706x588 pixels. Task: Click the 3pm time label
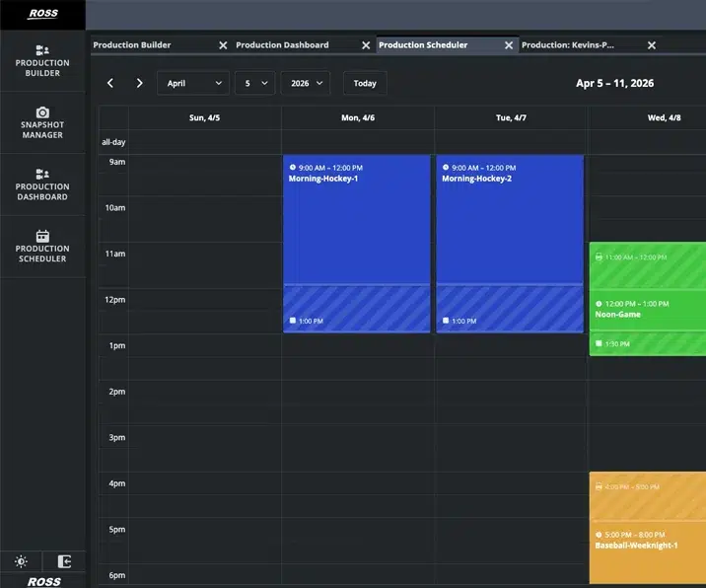117,437
